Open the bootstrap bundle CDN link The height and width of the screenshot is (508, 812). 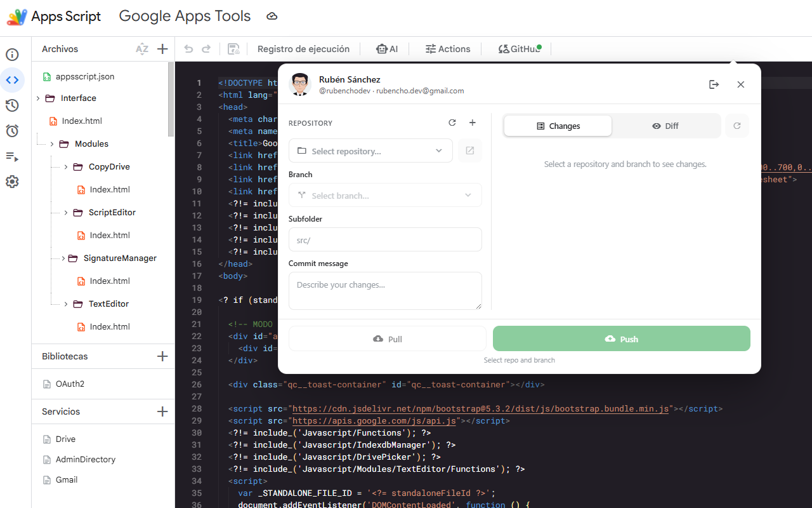(x=480, y=409)
